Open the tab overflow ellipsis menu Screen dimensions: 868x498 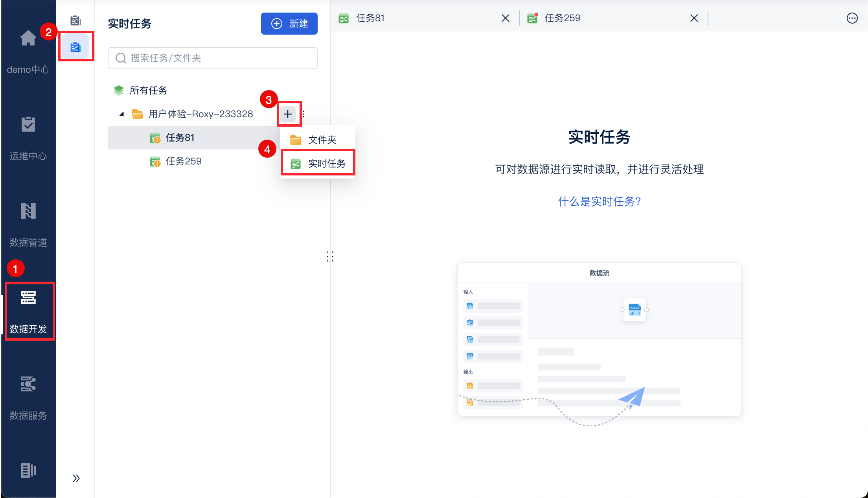pos(852,18)
